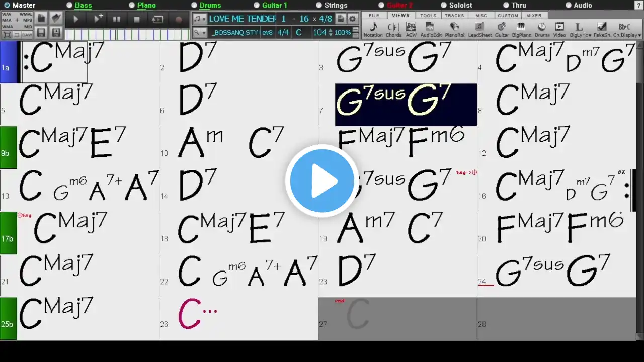The image size is (644, 362).
Task: Open the LeadSheet window
Action: [480, 30]
